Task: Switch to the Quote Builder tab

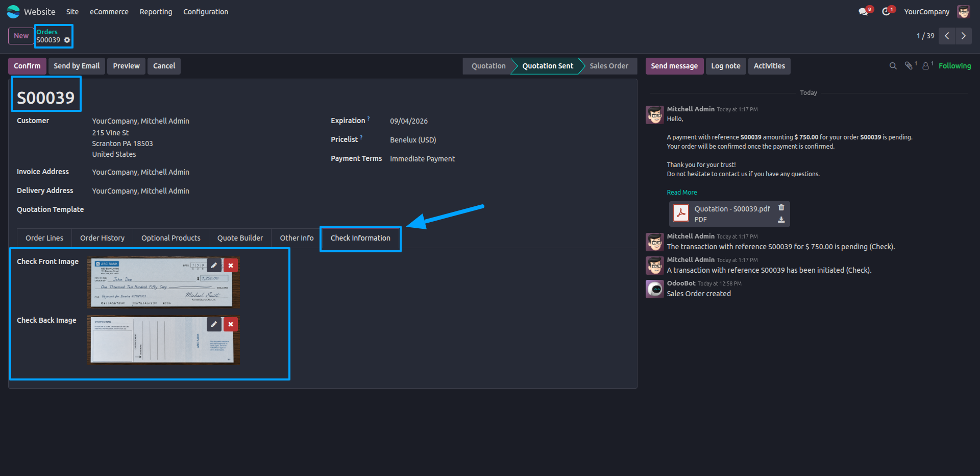Action: (x=240, y=238)
